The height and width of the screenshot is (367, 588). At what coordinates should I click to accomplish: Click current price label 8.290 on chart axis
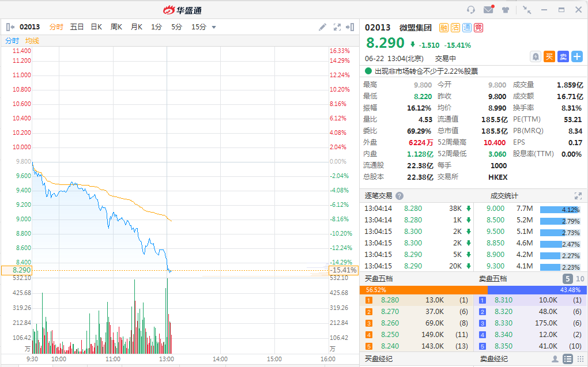click(x=17, y=270)
